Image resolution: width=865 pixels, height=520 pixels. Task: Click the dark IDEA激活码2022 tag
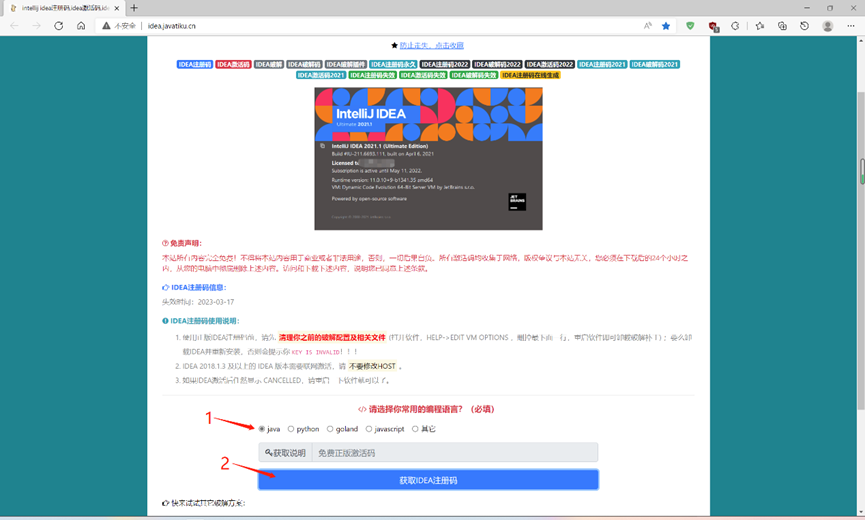point(550,65)
